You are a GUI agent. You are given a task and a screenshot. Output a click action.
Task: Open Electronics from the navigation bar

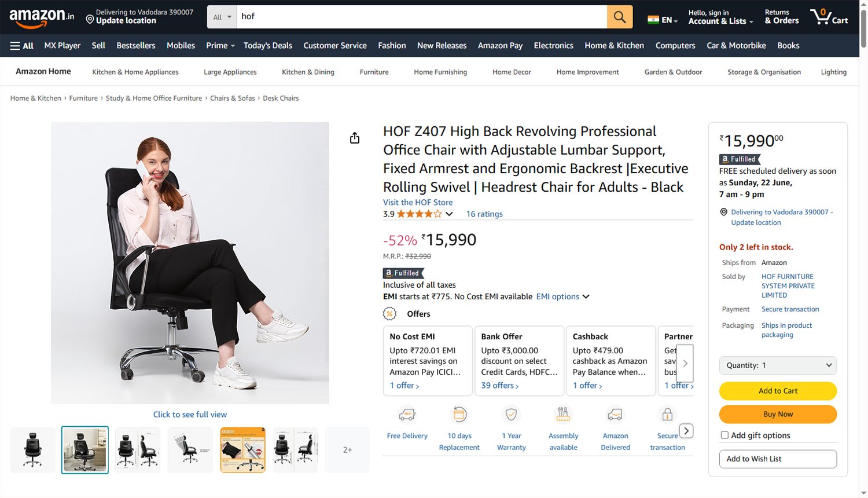(x=553, y=45)
